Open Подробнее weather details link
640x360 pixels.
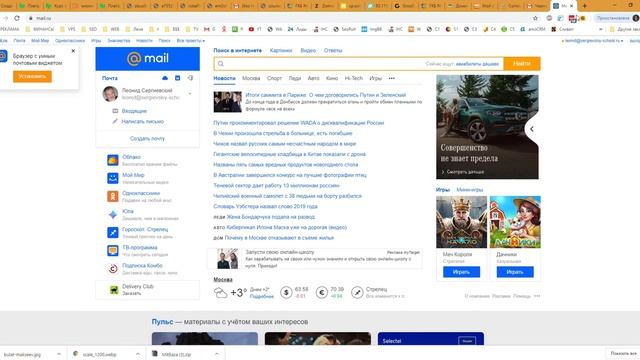(262, 296)
